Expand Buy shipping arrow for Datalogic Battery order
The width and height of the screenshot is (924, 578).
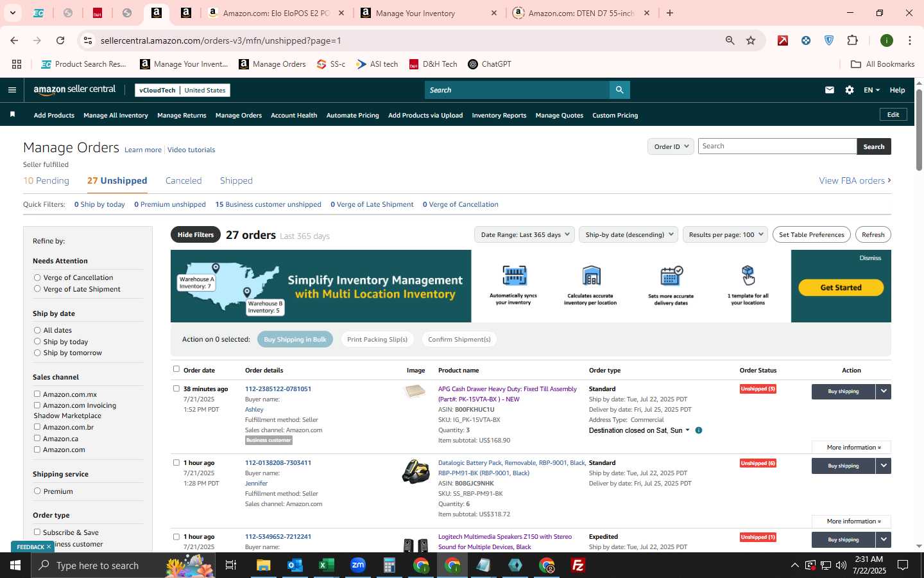[x=884, y=466]
